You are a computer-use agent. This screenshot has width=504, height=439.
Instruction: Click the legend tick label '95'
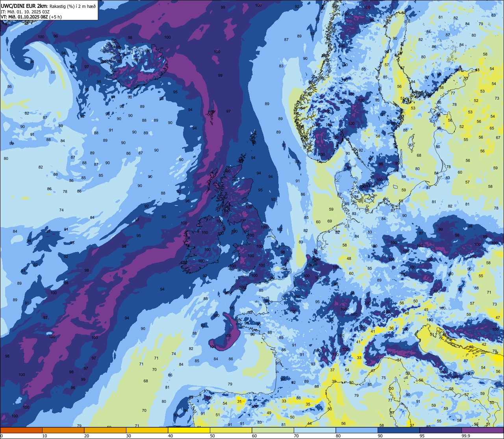point(422,436)
